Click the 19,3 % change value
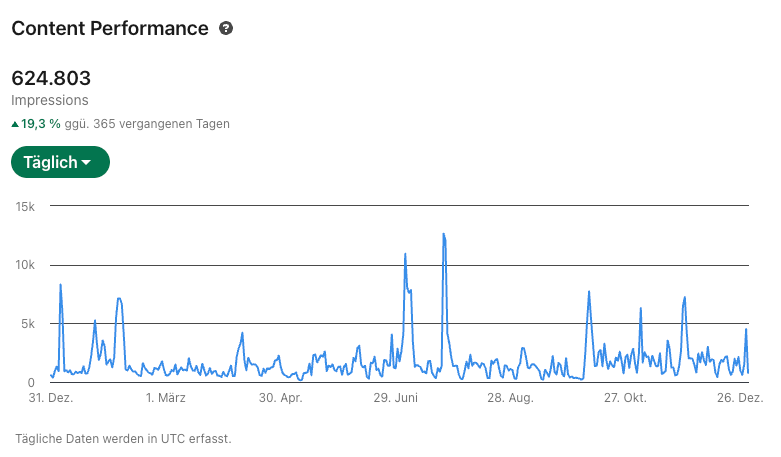The image size is (781, 457). [x=41, y=125]
